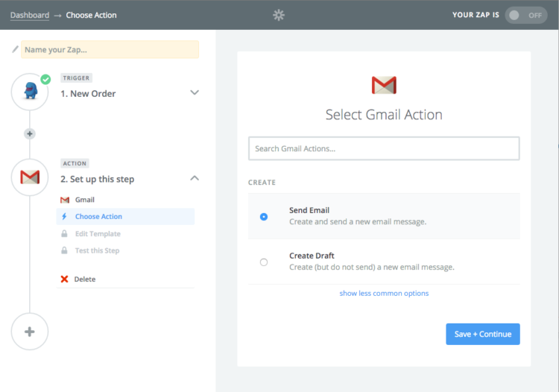Click the CREATE section label
This screenshot has width=559, height=392.
coord(262,182)
